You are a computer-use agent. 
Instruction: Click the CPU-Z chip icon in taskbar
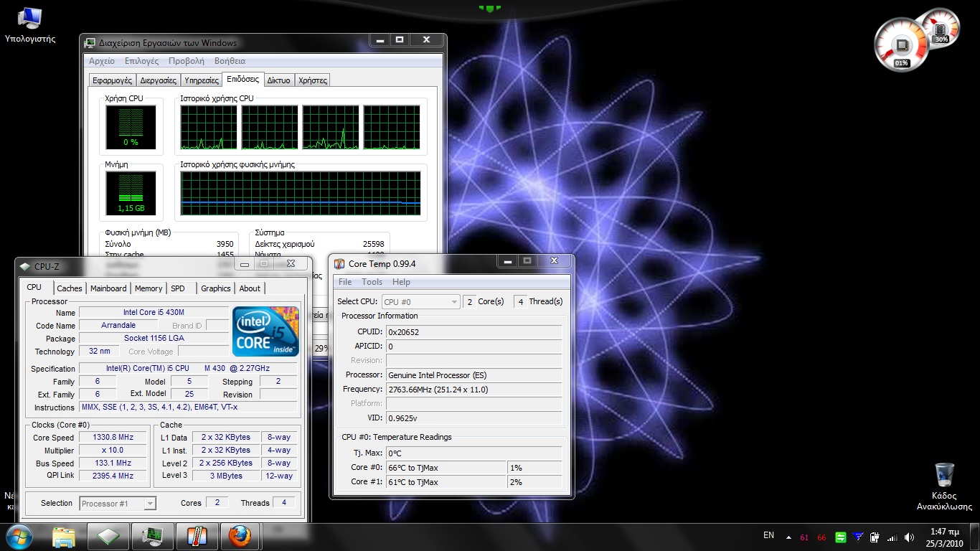coord(108,536)
